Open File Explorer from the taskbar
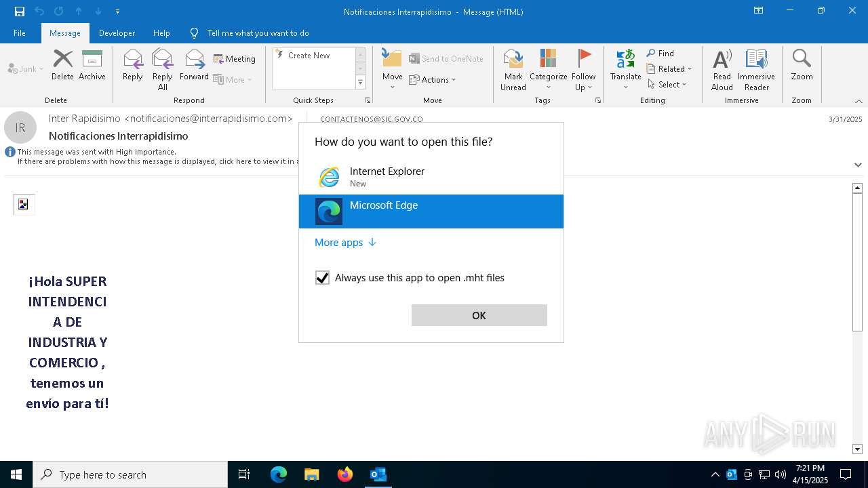 click(311, 474)
